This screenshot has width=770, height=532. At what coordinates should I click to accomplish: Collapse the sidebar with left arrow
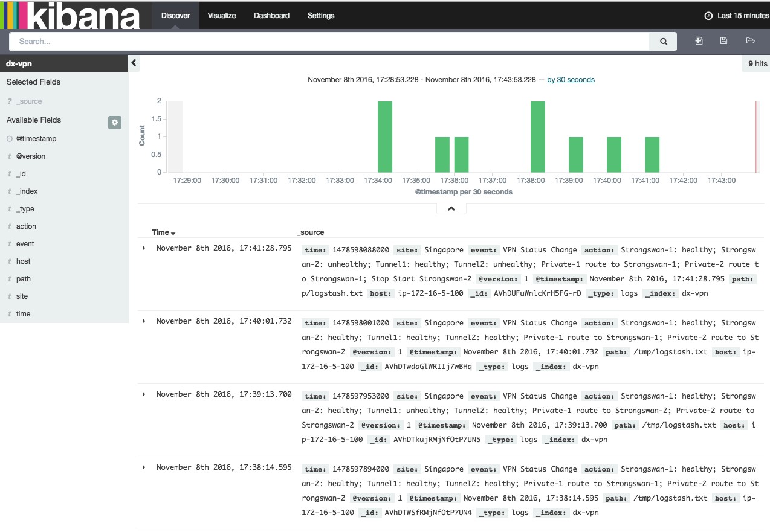[x=134, y=63]
